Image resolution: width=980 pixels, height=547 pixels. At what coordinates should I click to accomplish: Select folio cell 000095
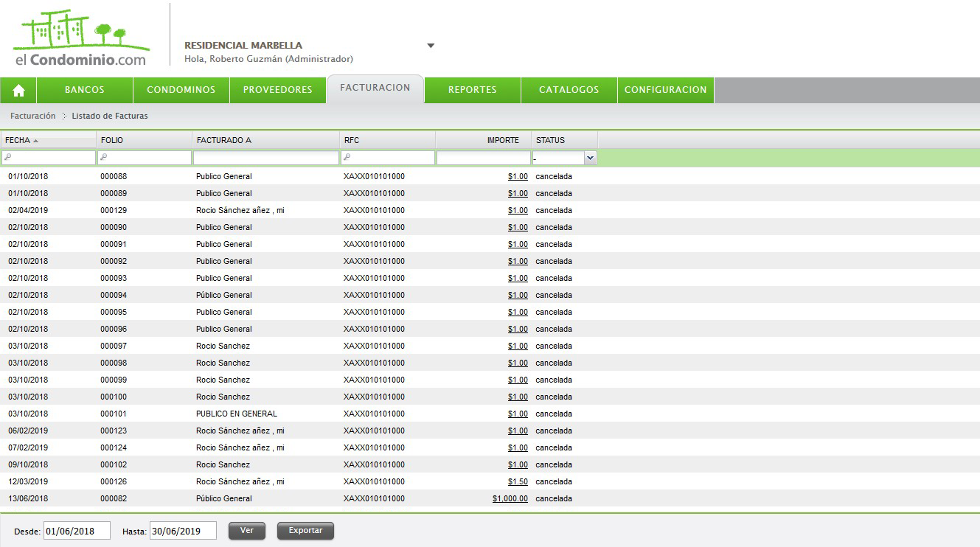tap(114, 313)
